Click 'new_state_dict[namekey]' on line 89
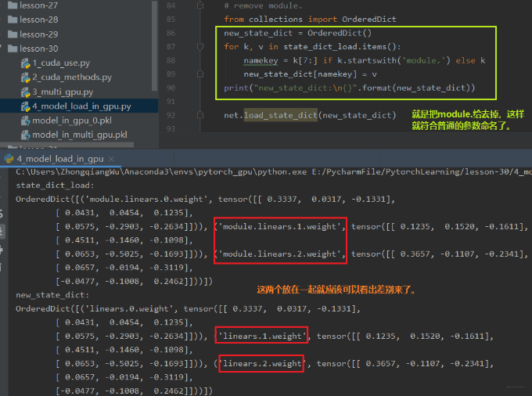The image size is (532, 396). (x=300, y=74)
